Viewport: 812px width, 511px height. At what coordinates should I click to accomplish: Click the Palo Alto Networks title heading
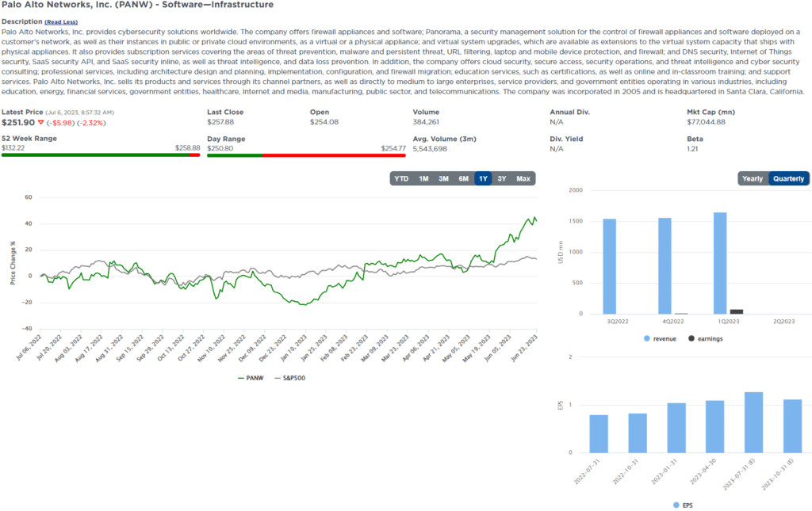point(137,5)
